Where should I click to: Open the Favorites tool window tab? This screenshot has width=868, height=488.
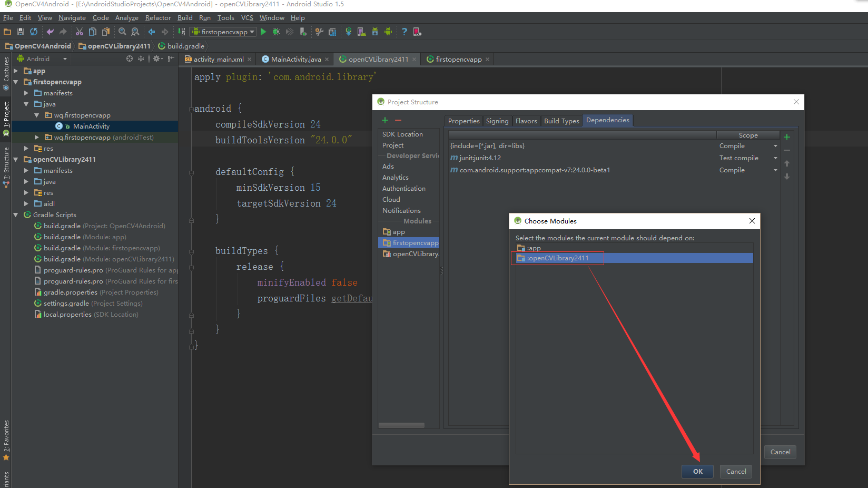click(6, 441)
